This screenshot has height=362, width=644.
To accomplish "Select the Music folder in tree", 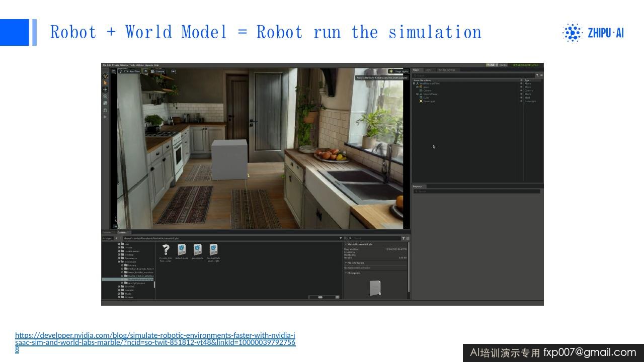I will click(x=126, y=294).
